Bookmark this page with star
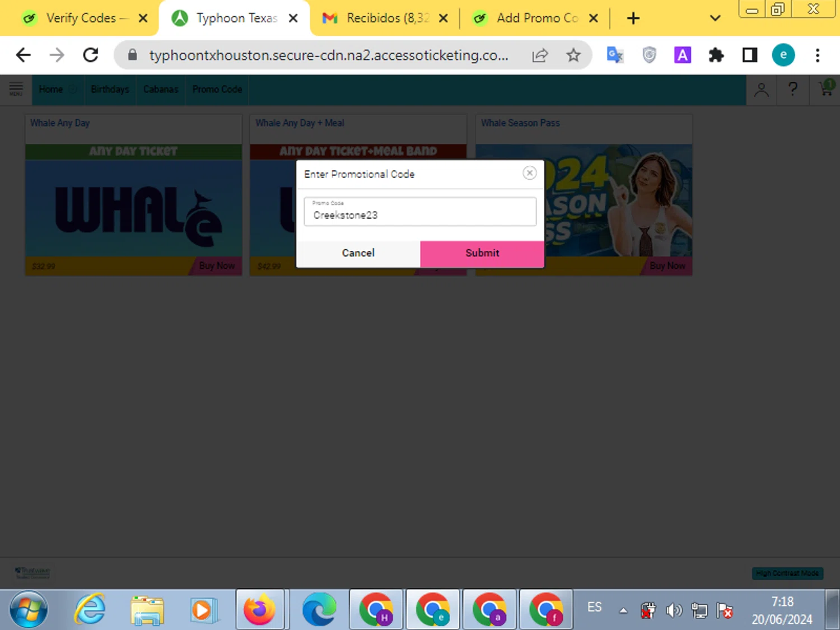Screen dimensions: 840x630 click(573, 55)
